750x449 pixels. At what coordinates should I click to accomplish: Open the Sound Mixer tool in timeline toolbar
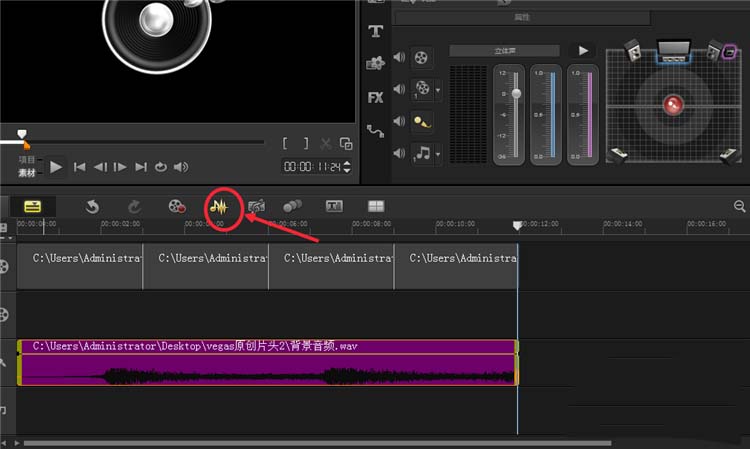coord(219,207)
